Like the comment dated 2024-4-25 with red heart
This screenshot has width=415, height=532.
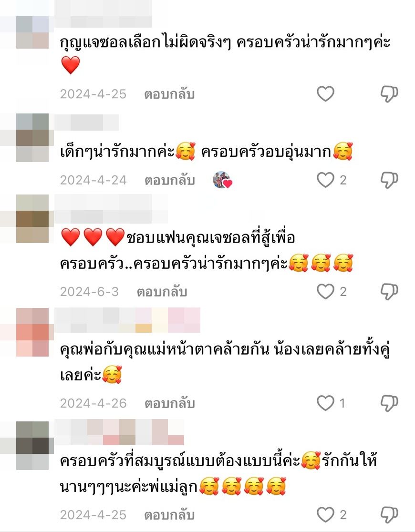click(325, 93)
